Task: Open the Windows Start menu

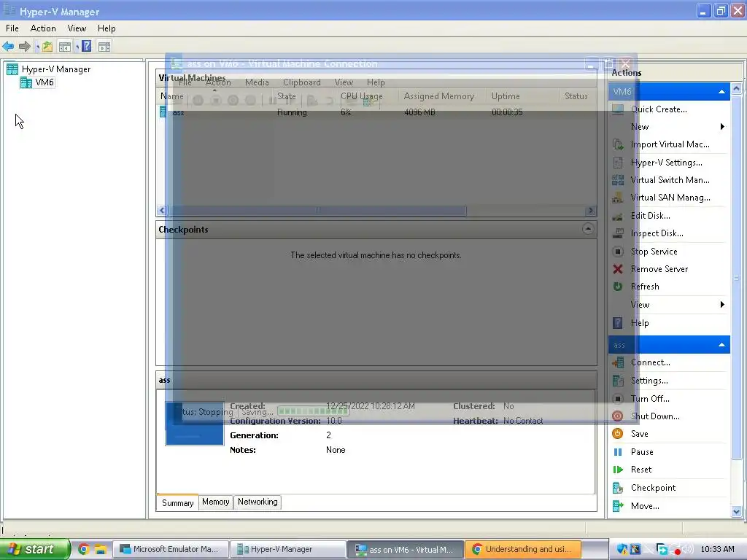Action: coord(34,549)
